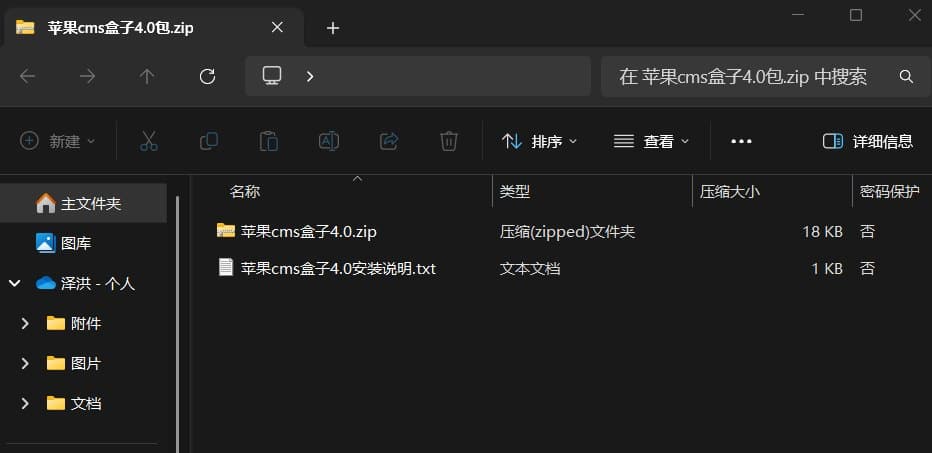Focus the search box for 苹果cms盒子4.0包.zip
The image size is (932, 453).
(766, 76)
